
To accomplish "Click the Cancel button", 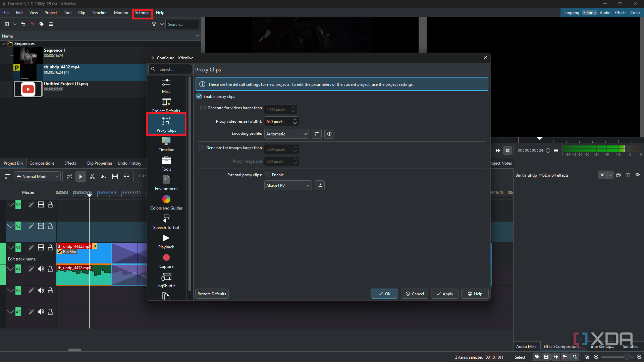I will point(415,294).
